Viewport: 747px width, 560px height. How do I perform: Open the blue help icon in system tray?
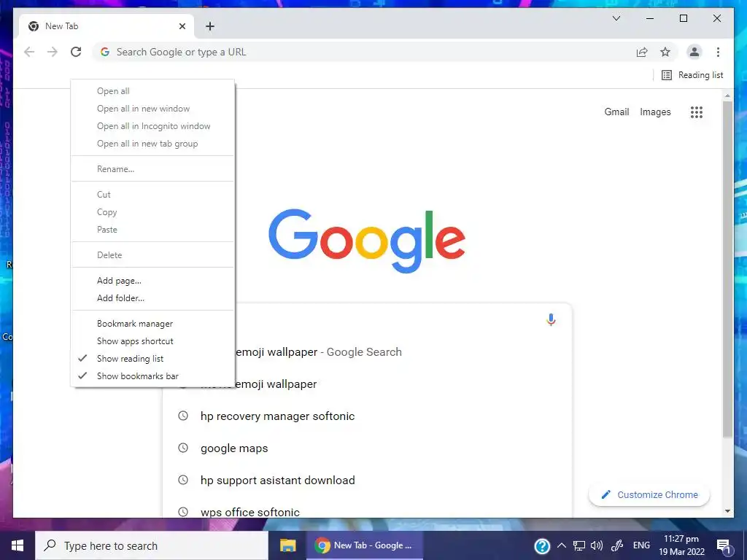(542, 545)
